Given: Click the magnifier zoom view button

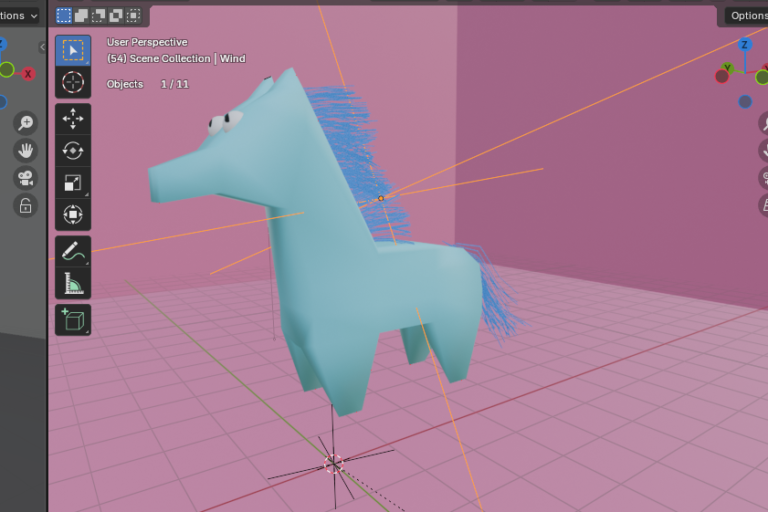Looking at the screenshot, I should click(25, 123).
